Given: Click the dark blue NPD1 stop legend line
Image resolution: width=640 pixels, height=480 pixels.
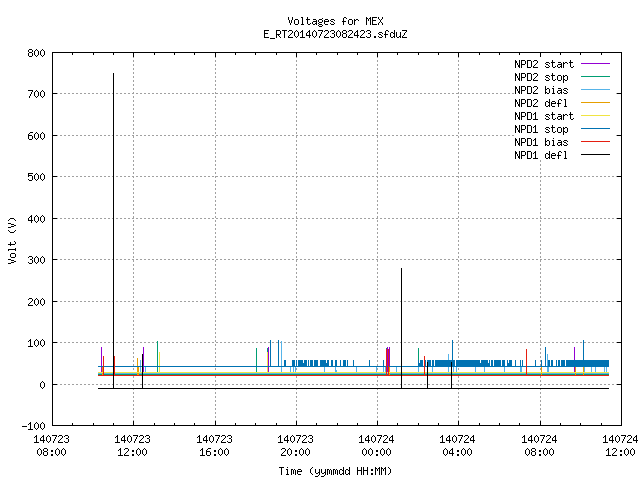Looking at the screenshot, I should click(x=595, y=129).
